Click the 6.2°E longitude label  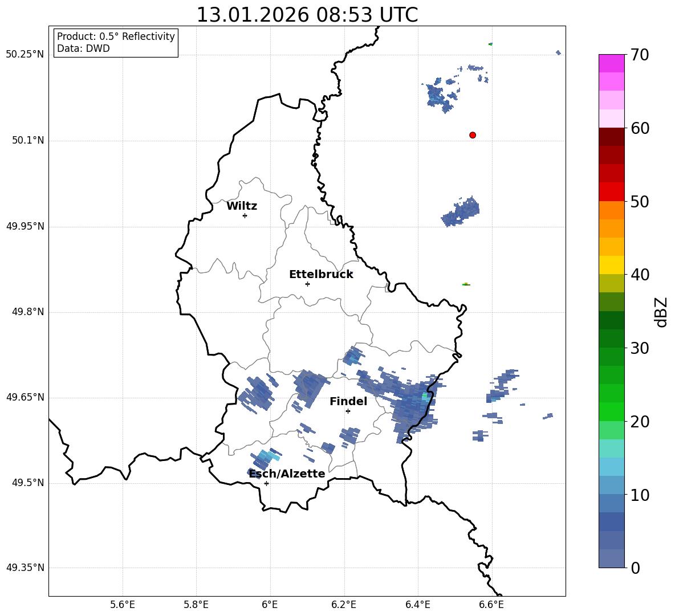pos(344,605)
